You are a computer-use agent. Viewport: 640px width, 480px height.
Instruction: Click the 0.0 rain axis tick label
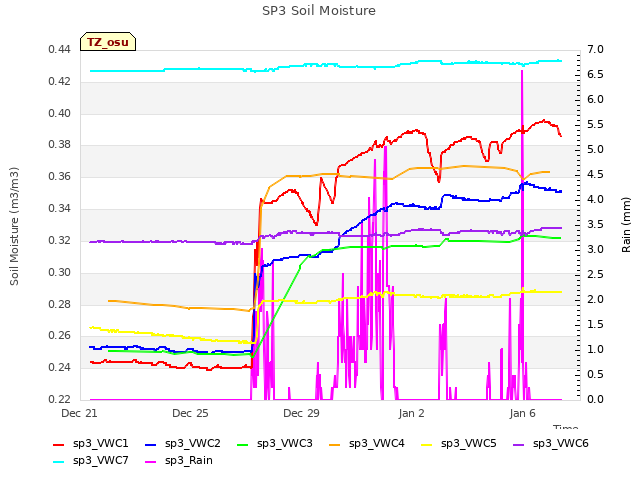click(596, 399)
